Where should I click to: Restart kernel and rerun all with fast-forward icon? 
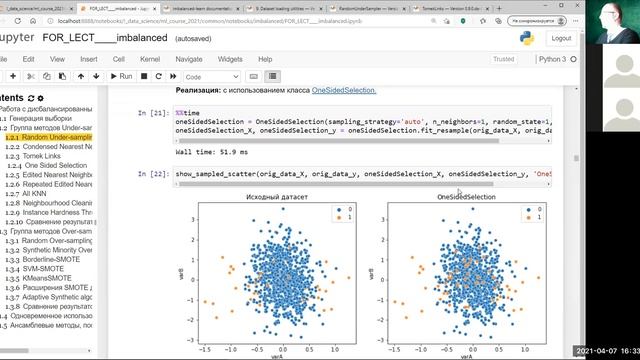click(173, 76)
